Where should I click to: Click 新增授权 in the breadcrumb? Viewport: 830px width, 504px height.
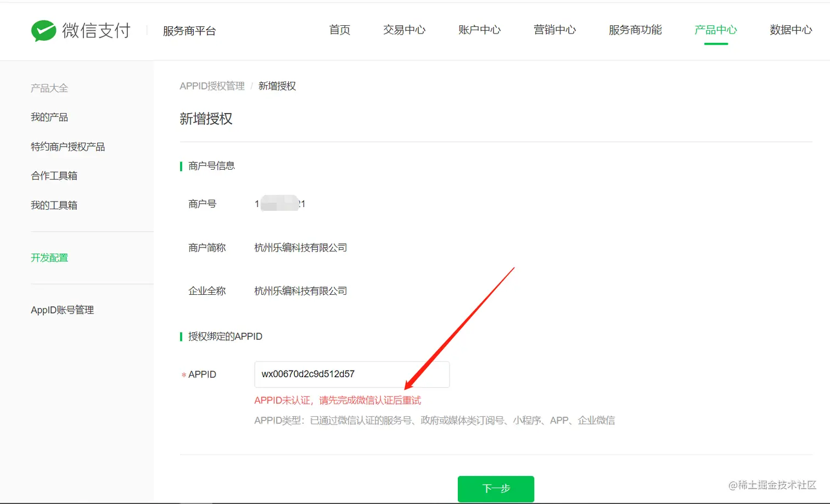coord(277,86)
